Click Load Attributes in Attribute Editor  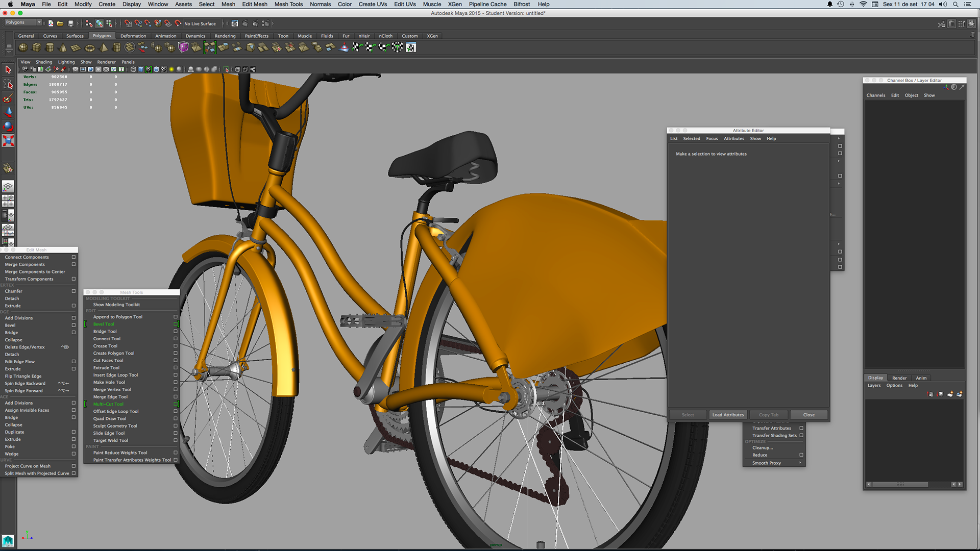728,415
